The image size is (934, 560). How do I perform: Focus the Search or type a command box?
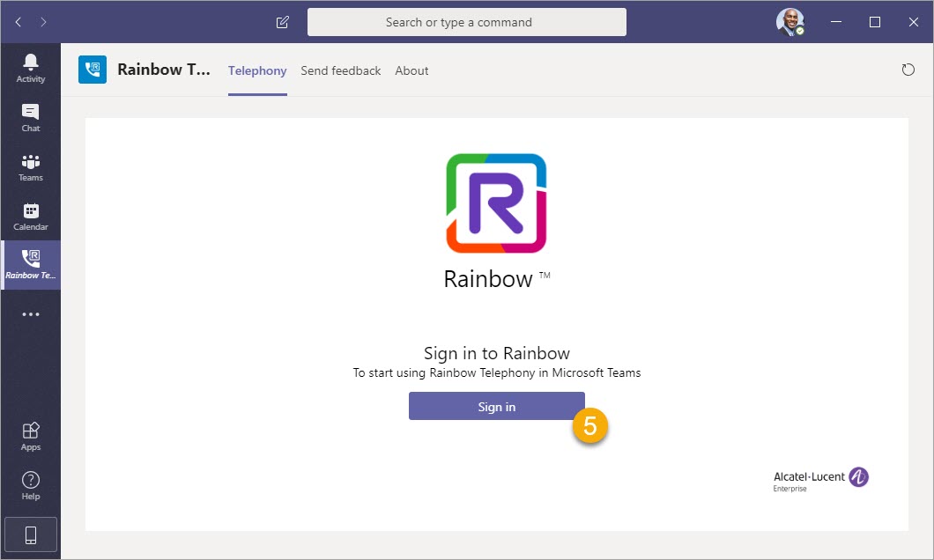tap(466, 22)
